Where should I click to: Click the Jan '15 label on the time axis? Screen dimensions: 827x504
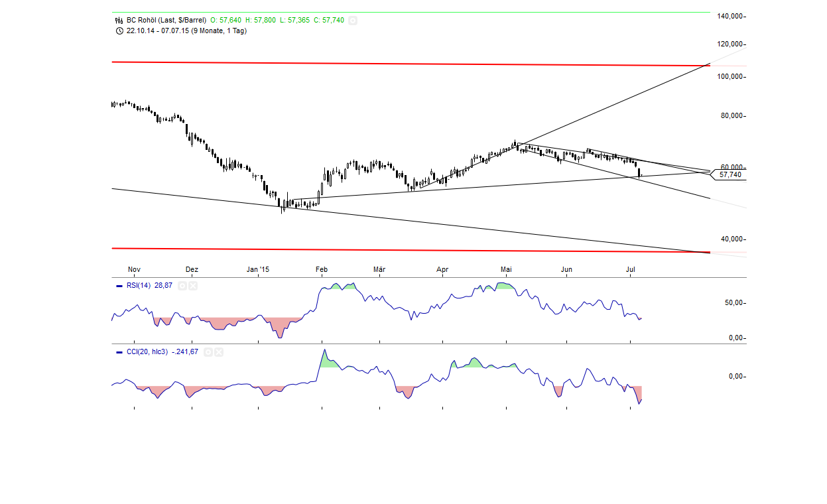coord(257,269)
